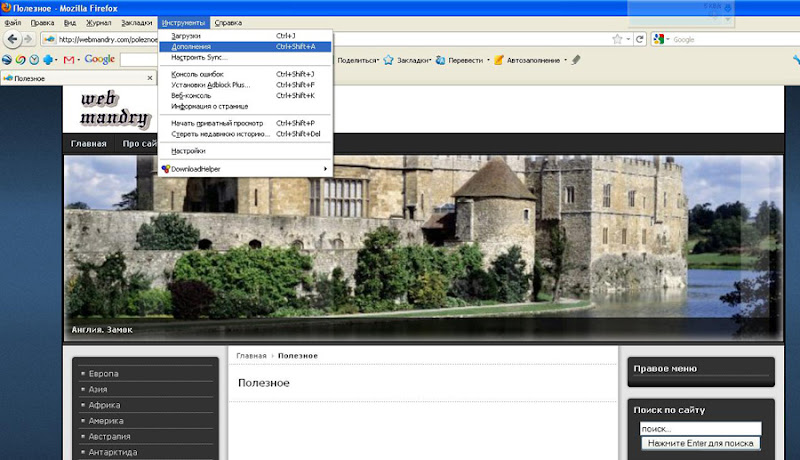Click the site search field
Viewport: 800px width, 460px height.
tap(698, 428)
